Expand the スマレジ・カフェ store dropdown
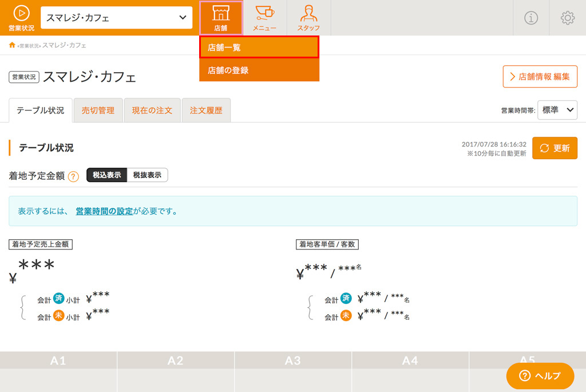 (x=116, y=18)
